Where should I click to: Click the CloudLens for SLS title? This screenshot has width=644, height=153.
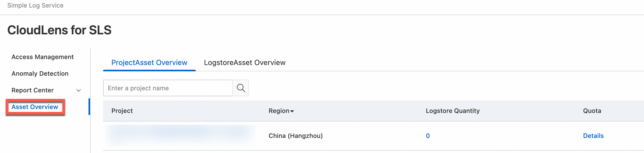59,30
